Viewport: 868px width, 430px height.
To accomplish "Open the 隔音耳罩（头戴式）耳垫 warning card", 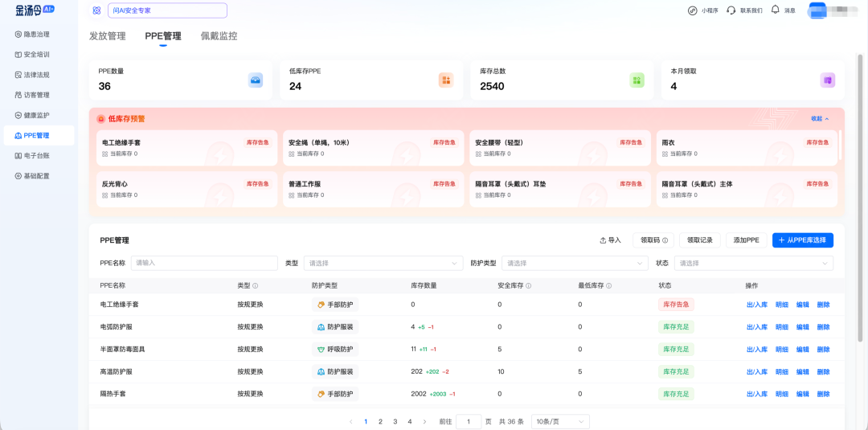I will 560,189.
